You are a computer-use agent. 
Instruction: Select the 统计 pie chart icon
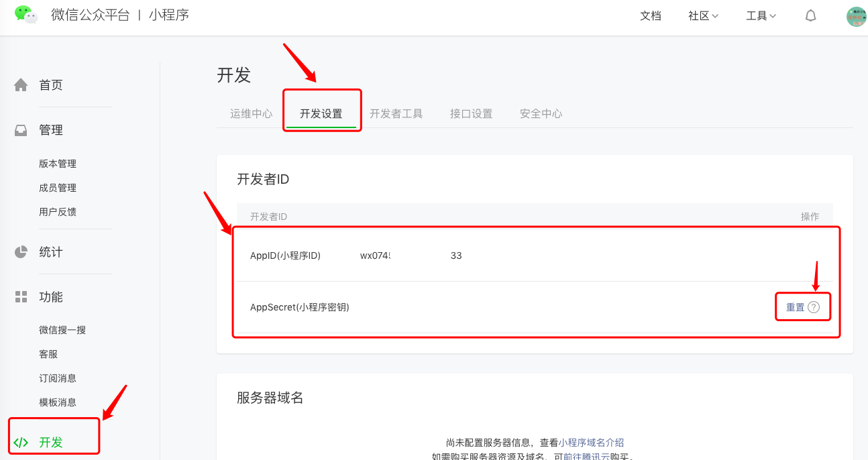20,251
